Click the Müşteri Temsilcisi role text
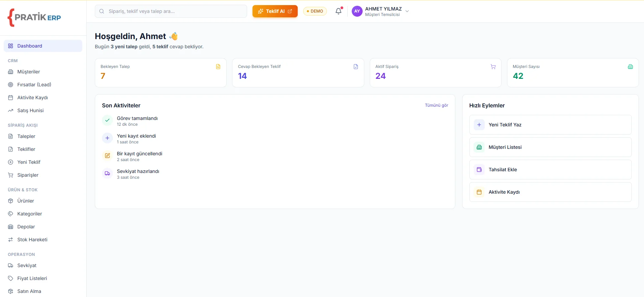644x297 pixels. [382, 15]
